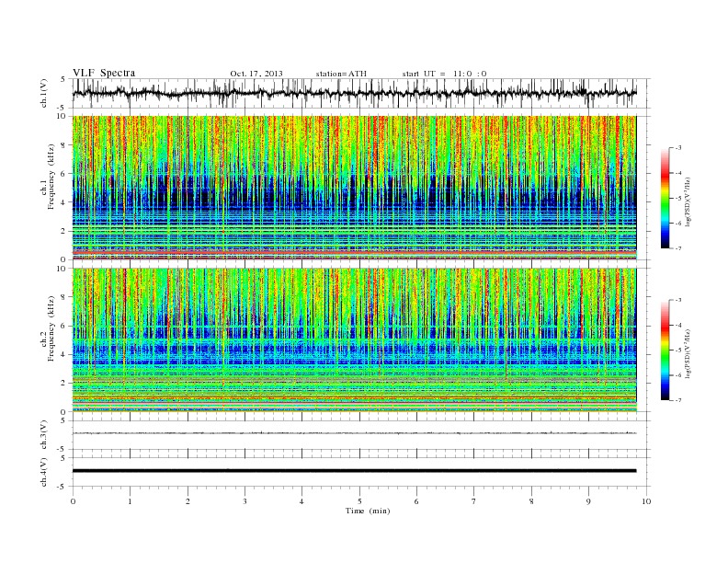Click the ch.1 voltage waveform trace
The image size is (728, 563).
354,93
